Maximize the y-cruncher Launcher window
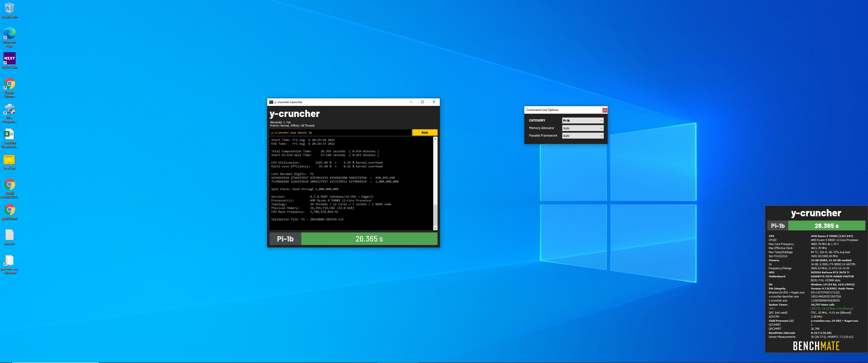This screenshot has width=868, height=363. (422, 102)
